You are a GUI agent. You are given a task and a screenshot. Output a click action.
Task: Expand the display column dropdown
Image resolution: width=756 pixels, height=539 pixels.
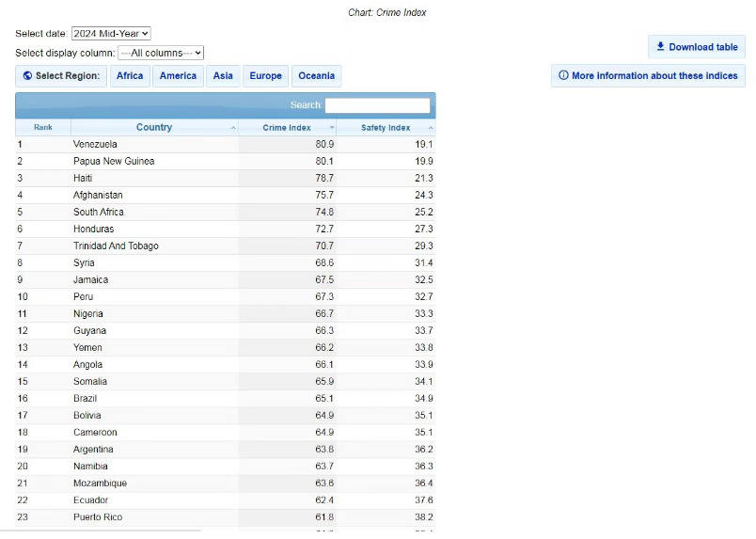pos(161,54)
